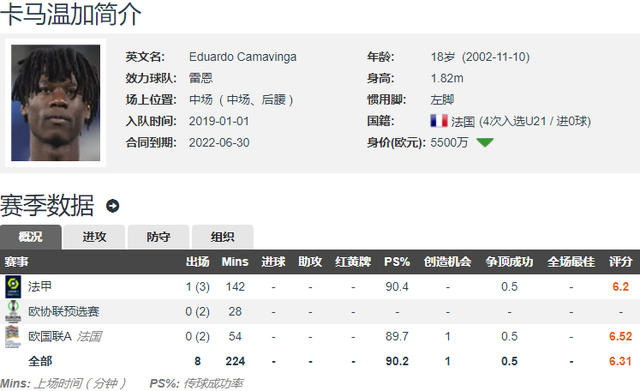Select the 组织 tab
This screenshot has width=640, height=391.
222,237
